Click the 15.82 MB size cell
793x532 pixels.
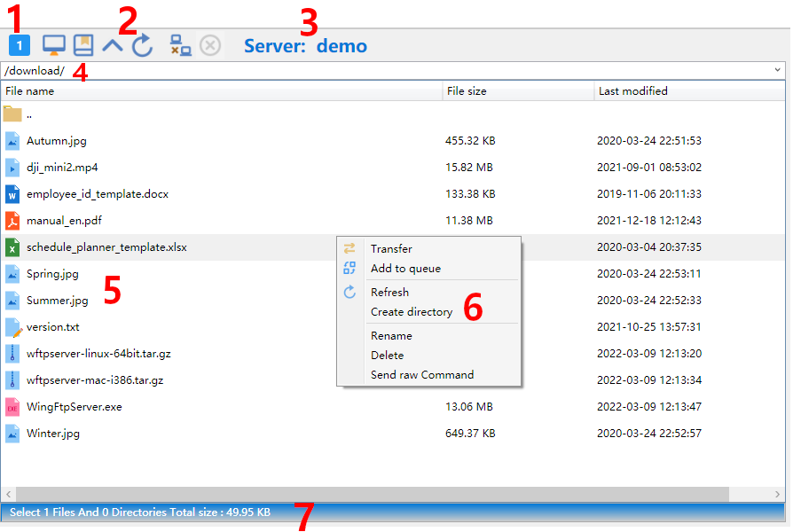click(469, 168)
